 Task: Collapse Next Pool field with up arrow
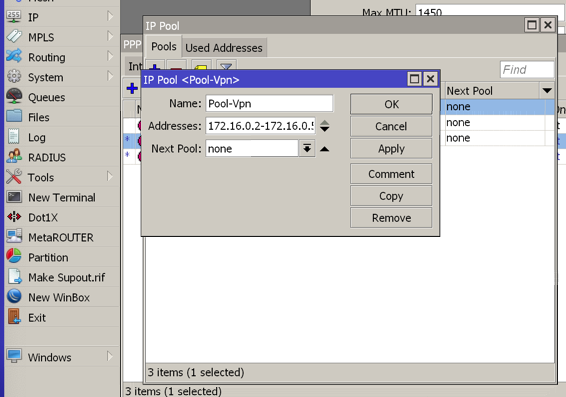(325, 149)
